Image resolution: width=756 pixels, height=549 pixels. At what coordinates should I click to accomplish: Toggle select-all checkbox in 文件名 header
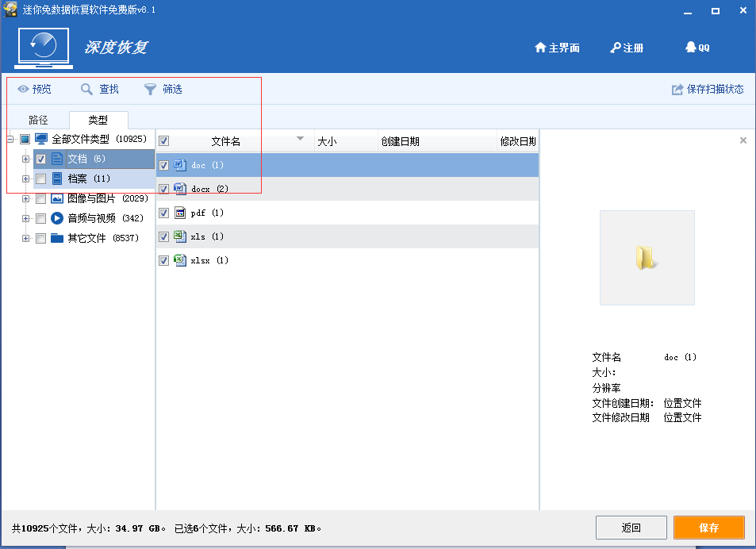(164, 140)
